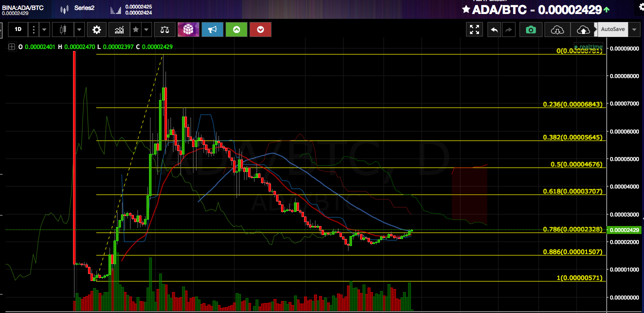Expand the AutoSave dropdown arrow
Screen dimensions: 644x313
[634, 29]
